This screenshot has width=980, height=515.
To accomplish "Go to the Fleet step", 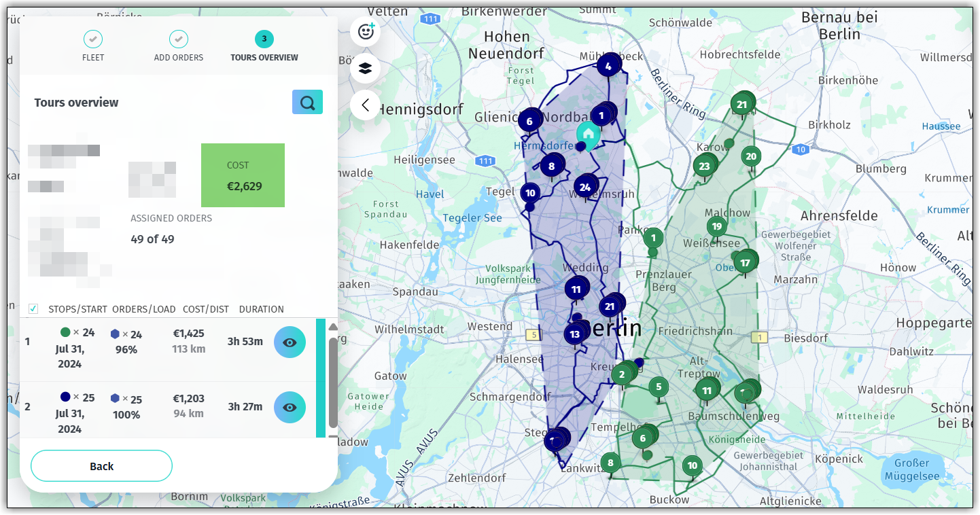I will coord(93,46).
